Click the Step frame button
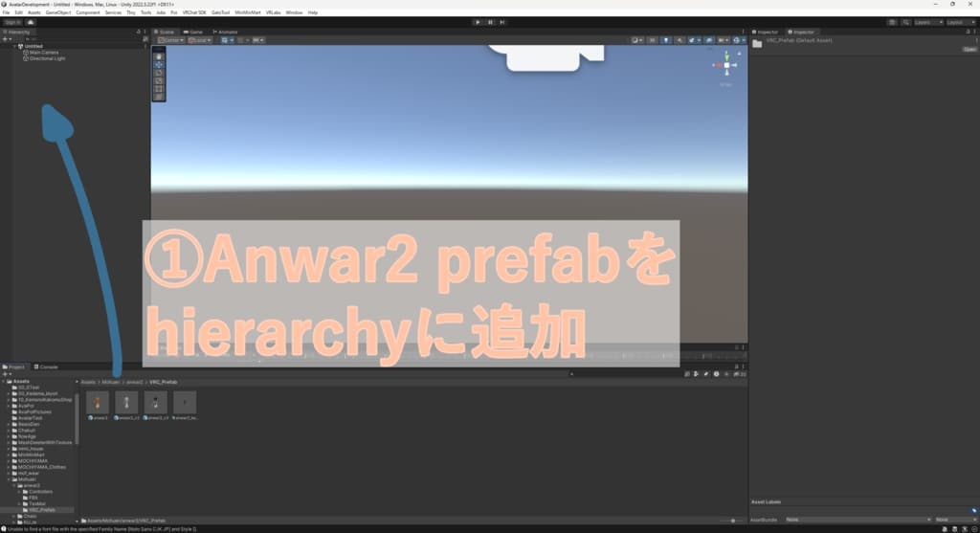Screen dimensions: 980x533 pyautogui.click(x=501, y=22)
